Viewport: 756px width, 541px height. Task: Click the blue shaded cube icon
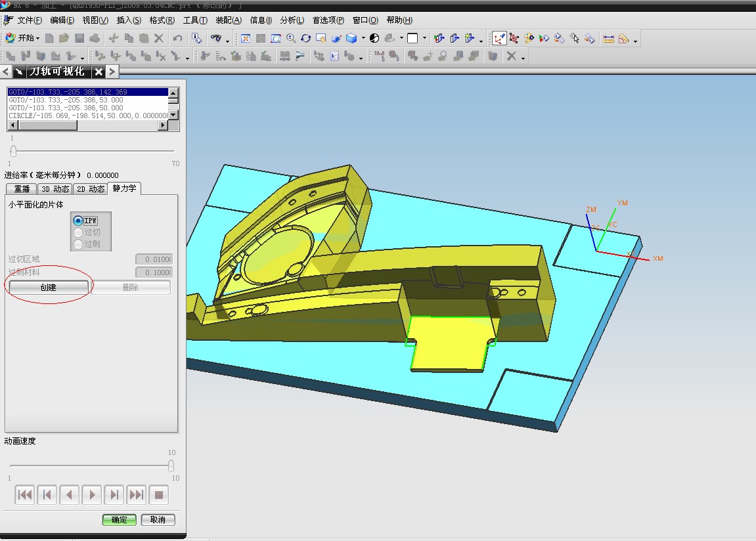pyautogui.click(x=351, y=39)
